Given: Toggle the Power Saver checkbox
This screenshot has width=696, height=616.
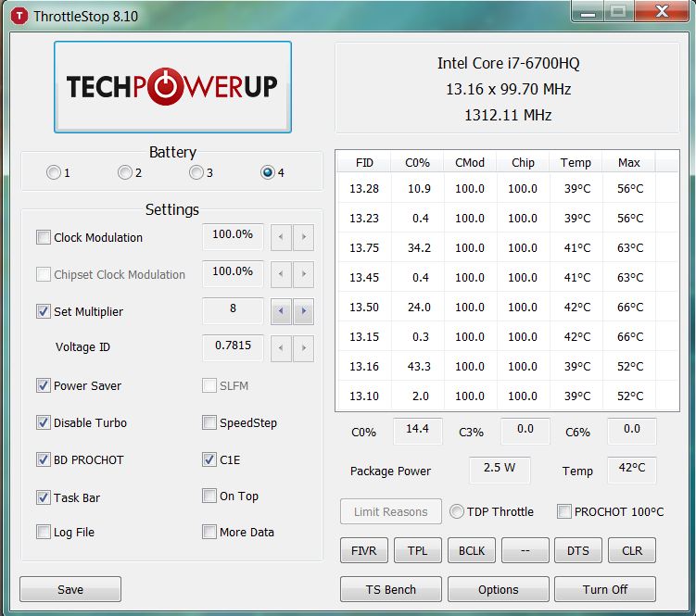Looking at the screenshot, I should [x=43, y=385].
